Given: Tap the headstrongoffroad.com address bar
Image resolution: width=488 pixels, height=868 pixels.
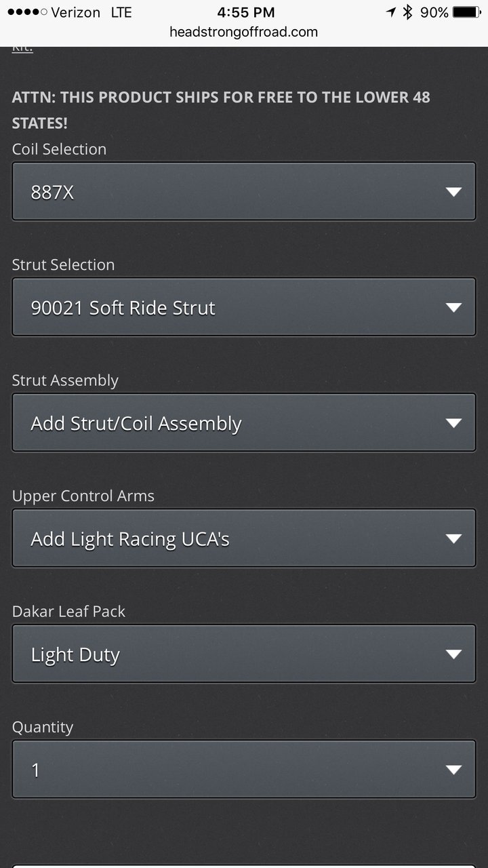Looking at the screenshot, I should [x=244, y=32].
